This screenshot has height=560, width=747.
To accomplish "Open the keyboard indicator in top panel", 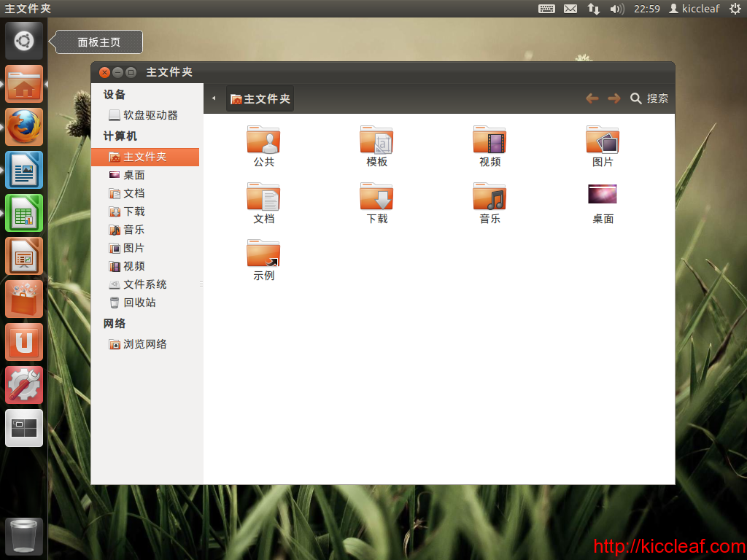I will (x=546, y=9).
